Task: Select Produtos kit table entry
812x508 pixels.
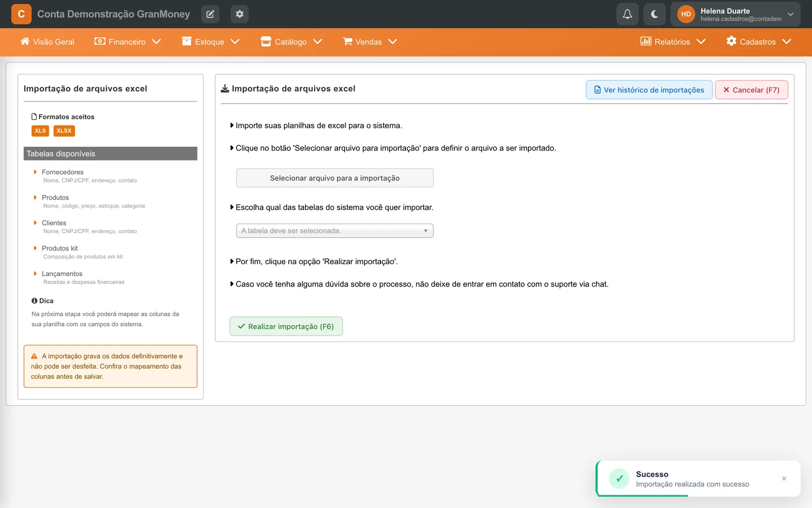Action: 60,248
